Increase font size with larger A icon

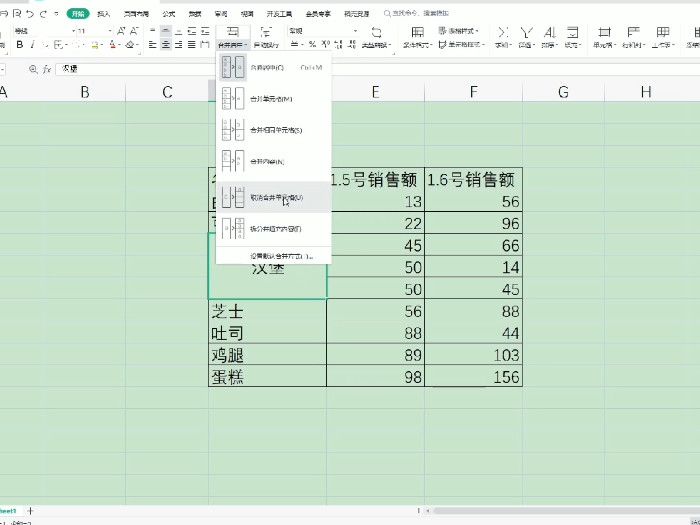(x=121, y=31)
